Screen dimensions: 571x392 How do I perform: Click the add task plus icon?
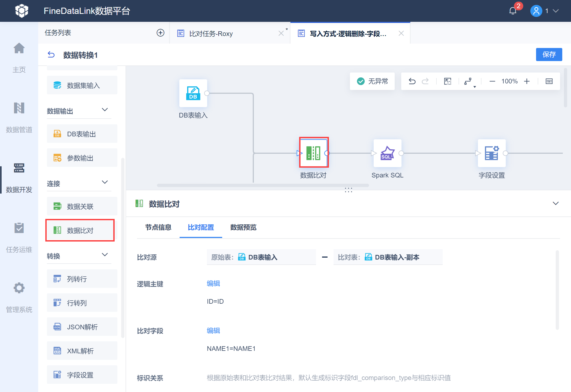(x=160, y=33)
